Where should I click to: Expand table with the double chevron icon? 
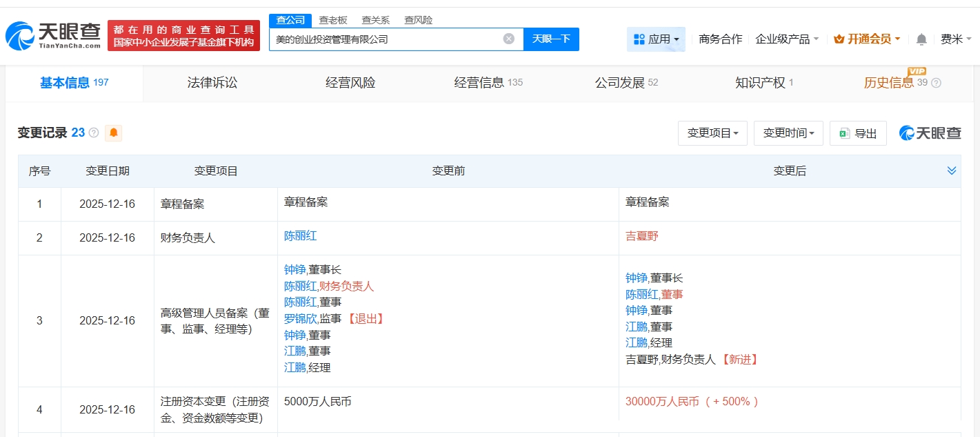click(x=952, y=171)
